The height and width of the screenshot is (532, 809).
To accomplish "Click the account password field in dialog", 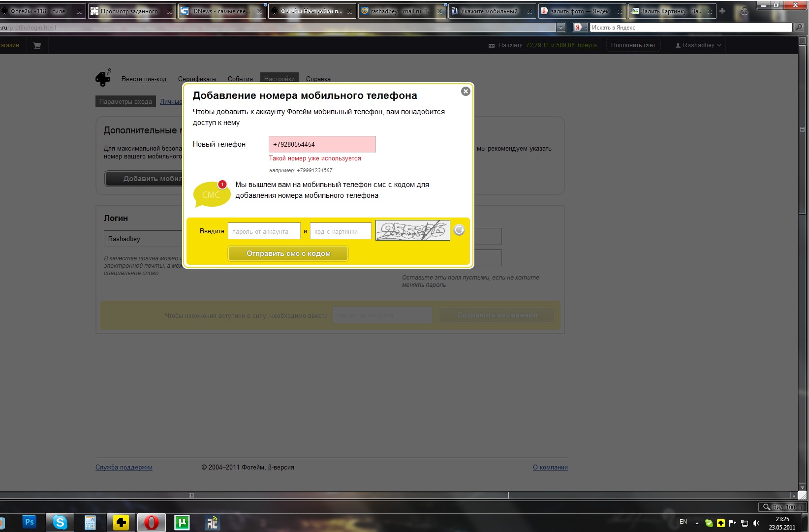I will click(264, 231).
